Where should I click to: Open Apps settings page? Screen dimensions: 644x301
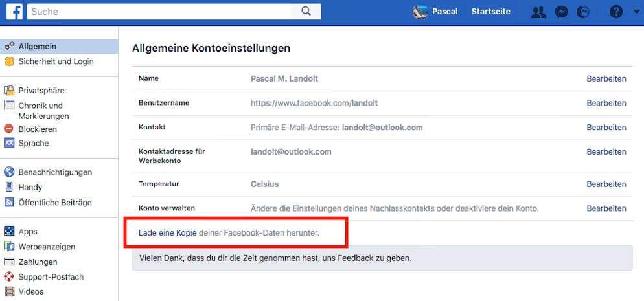tap(28, 232)
